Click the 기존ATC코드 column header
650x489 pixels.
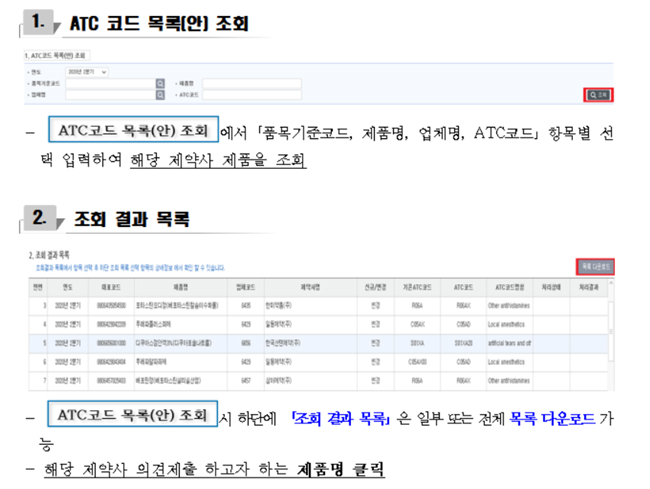click(417, 287)
